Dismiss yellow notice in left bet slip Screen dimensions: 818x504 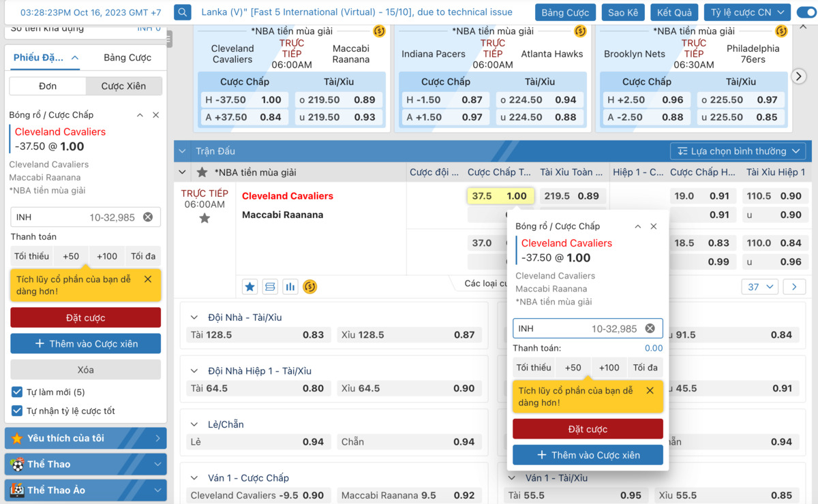148,279
